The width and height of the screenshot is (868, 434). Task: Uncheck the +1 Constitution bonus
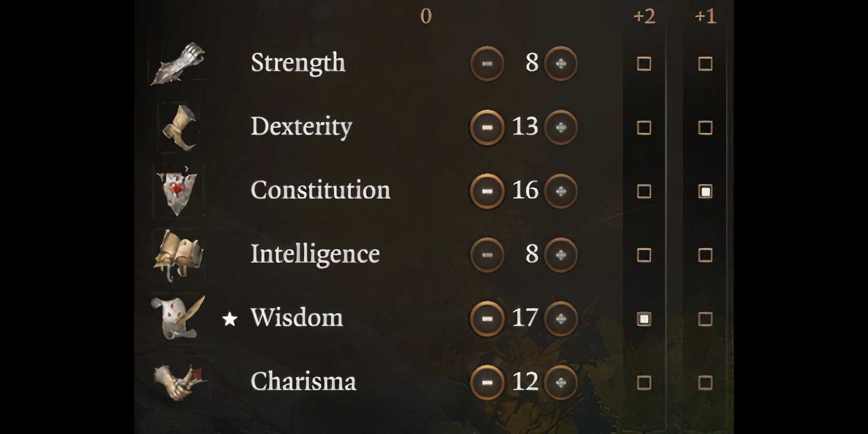coord(705,191)
